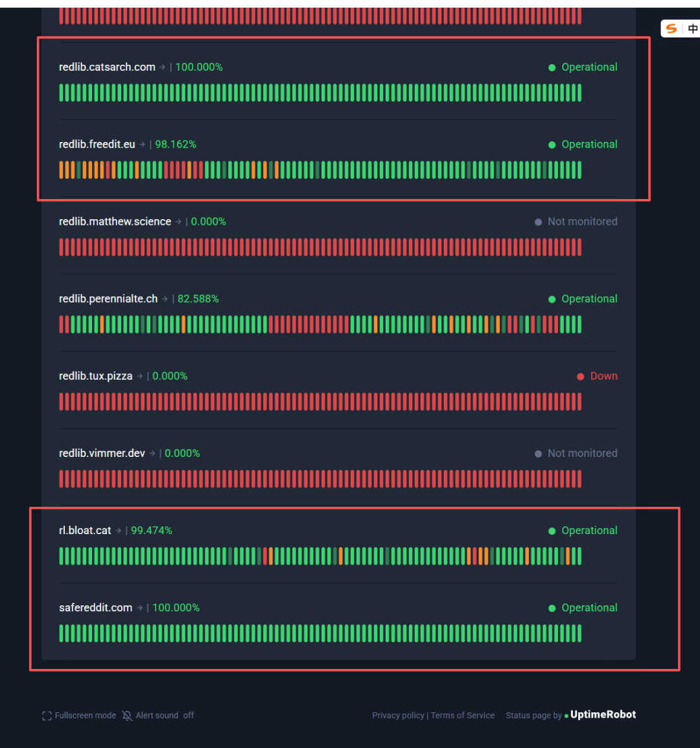The image size is (700, 748).
Task: Click the arrow icon after redlib.matthew.science
Action: pos(178,222)
